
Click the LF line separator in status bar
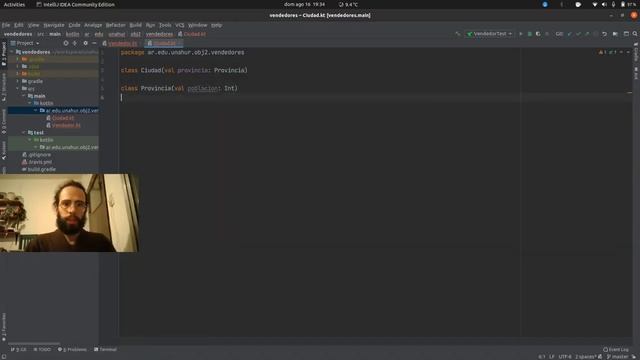[x=551, y=357]
